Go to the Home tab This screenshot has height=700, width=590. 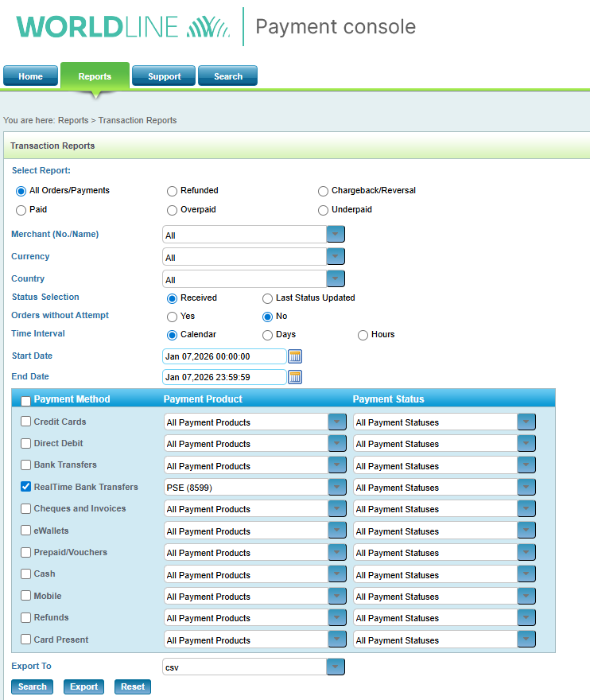(30, 76)
